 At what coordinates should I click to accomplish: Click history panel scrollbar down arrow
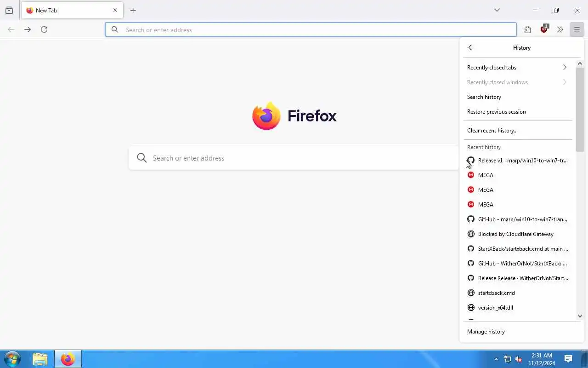pos(580,316)
